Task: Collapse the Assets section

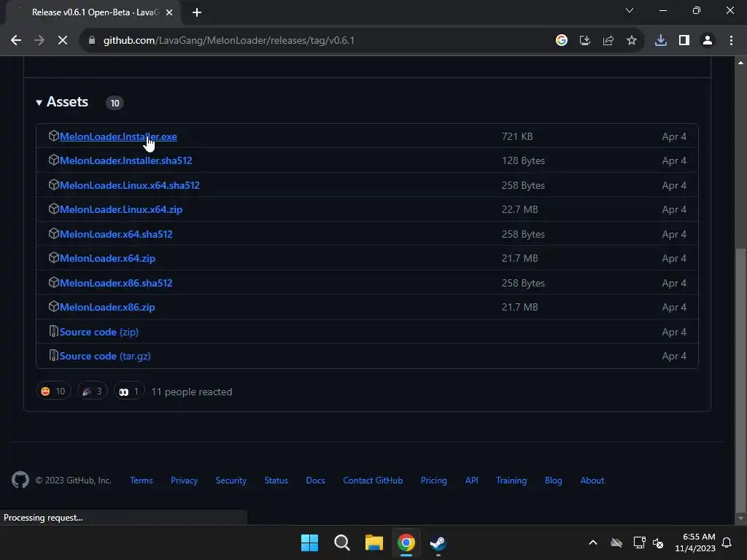Action: [62, 102]
